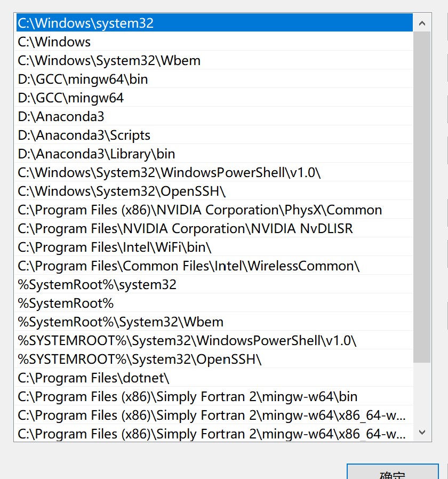This screenshot has width=448, height=479.
Task: Select the Intel\WiFi\bin\ path entry
Action: pyautogui.click(x=214, y=247)
